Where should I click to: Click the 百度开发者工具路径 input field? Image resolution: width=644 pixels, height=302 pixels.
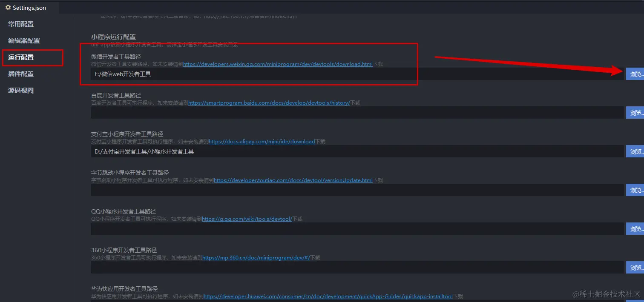coord(357,113)
